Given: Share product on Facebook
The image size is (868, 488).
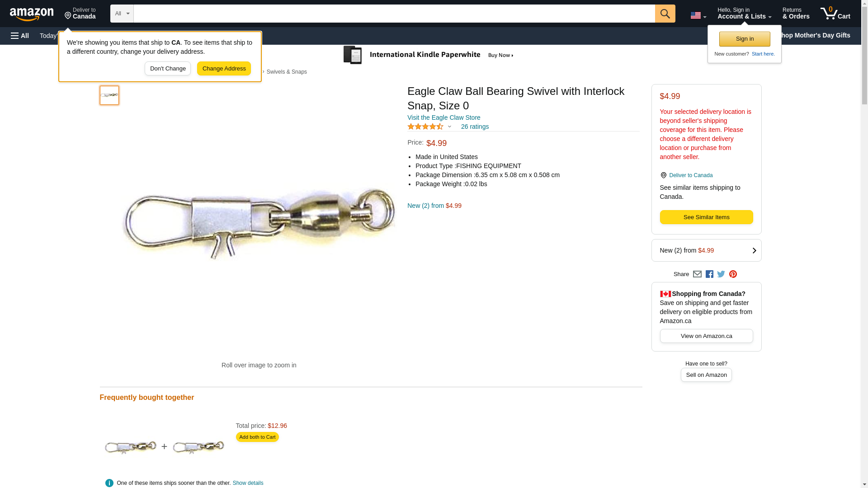Looking at the screenshot, I should coord(709,274).
